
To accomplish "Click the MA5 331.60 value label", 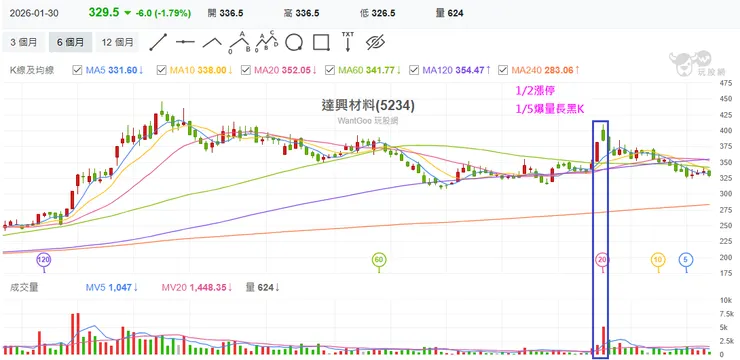I will (115, 70).
